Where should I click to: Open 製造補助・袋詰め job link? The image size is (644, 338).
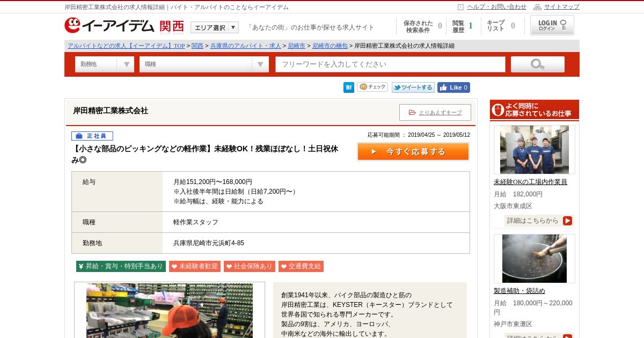click(x=519, y=291)
